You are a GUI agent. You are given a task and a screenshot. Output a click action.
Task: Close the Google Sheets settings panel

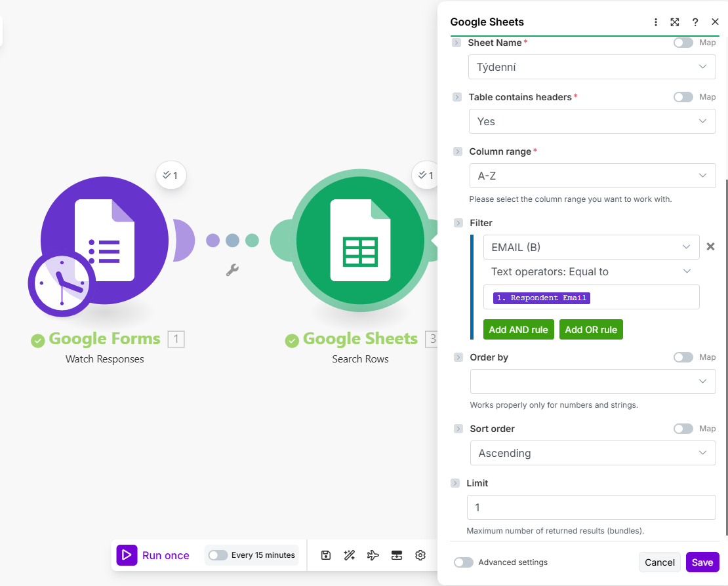tap(715, 22)
